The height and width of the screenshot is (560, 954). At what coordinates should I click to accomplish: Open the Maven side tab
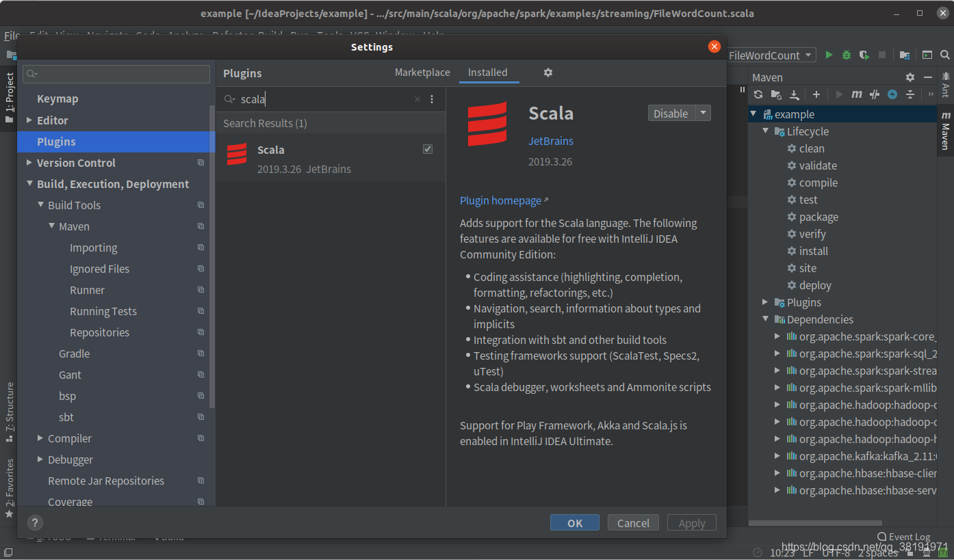(945, 131)
